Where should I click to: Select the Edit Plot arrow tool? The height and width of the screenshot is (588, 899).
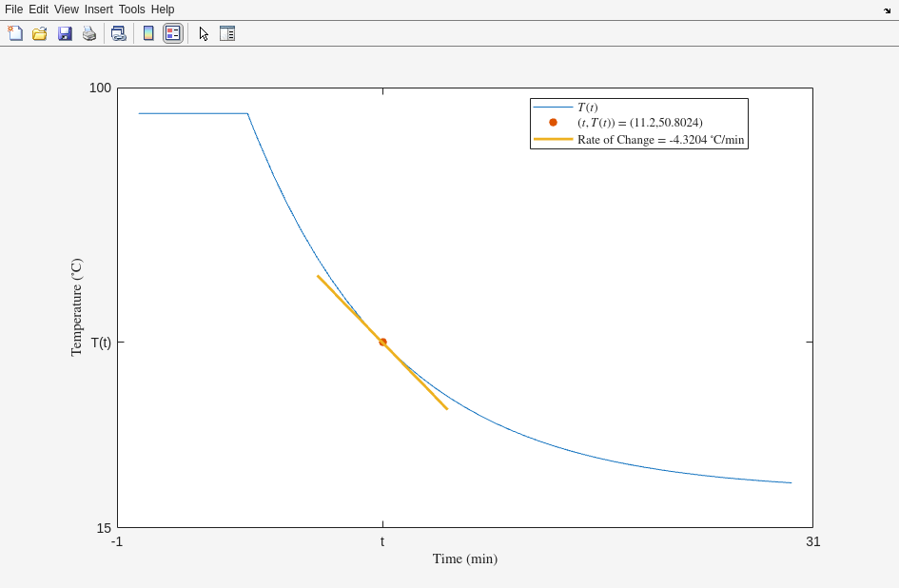204,33
